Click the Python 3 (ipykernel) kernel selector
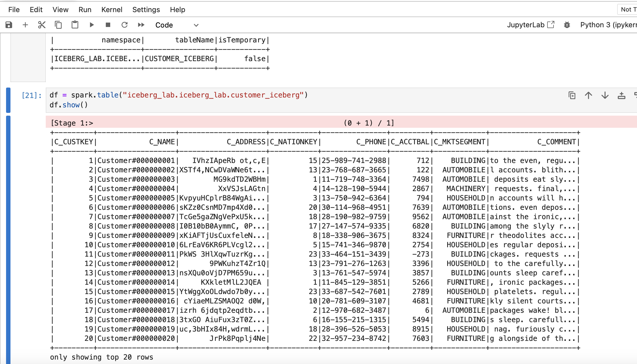Screen dimensions: 637x364 coord(608,25)
